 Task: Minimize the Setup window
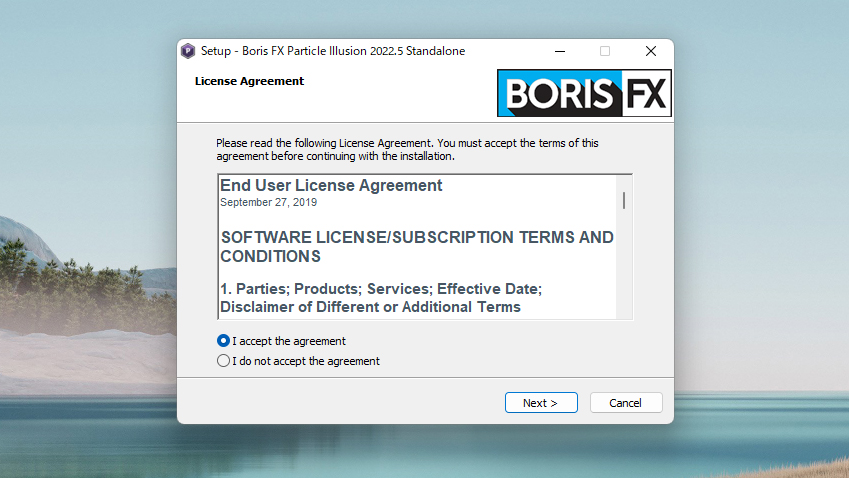[x=560, y=51]
